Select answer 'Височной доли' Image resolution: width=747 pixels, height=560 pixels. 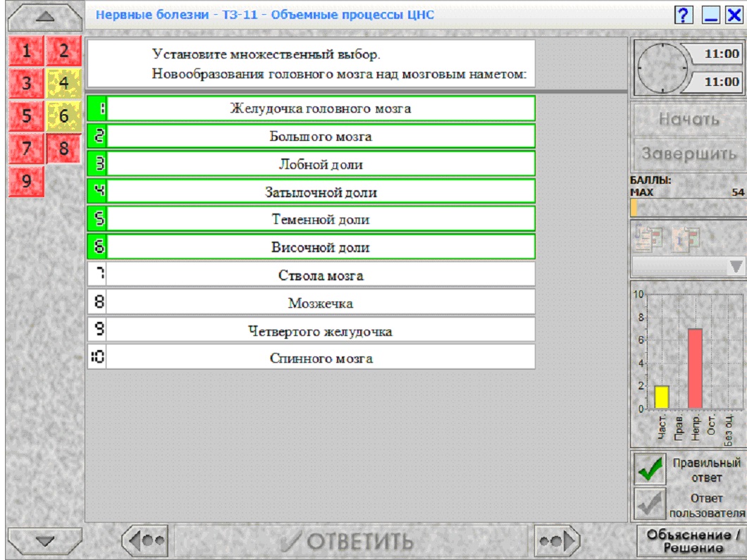click(311, 247)
